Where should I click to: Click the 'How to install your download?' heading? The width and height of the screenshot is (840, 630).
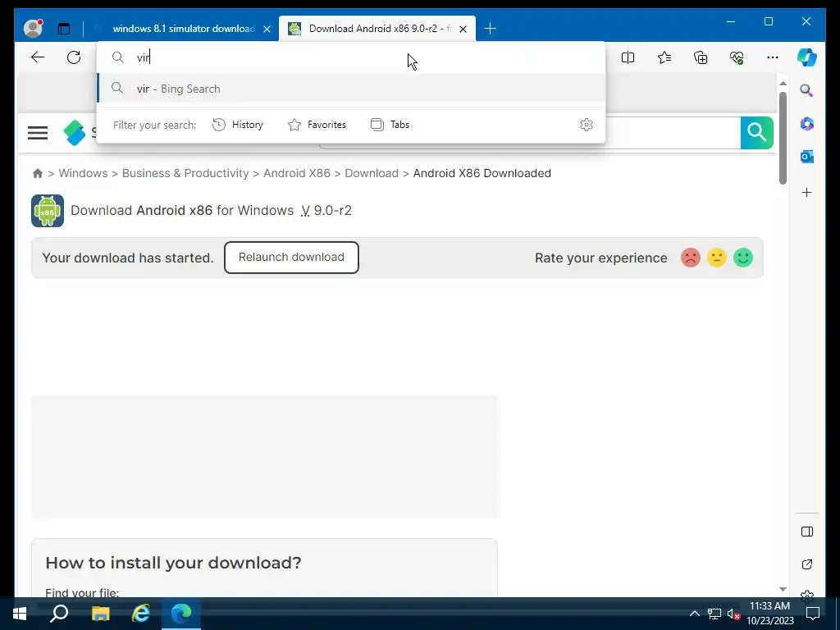pos(173,563)
